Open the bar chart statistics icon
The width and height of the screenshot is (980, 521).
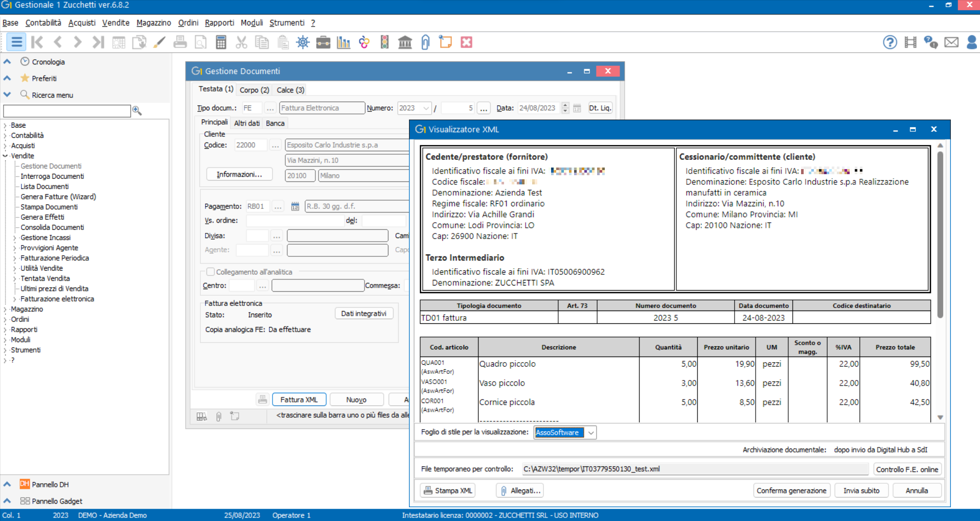pyautogui.click(x=344, y=42)
